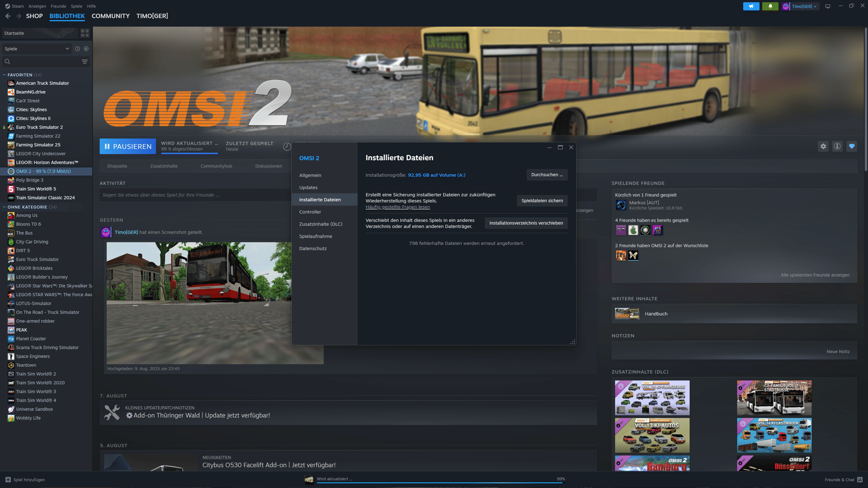The width and height of the screenshot is (868, 488).
Task: Open the advanced filter options icon
Action: pyautogui.click(x=85, y=61)
